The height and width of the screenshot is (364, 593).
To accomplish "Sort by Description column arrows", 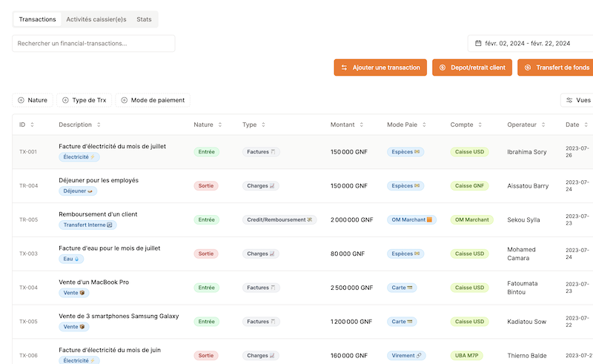I will click(x=99, y=125).
